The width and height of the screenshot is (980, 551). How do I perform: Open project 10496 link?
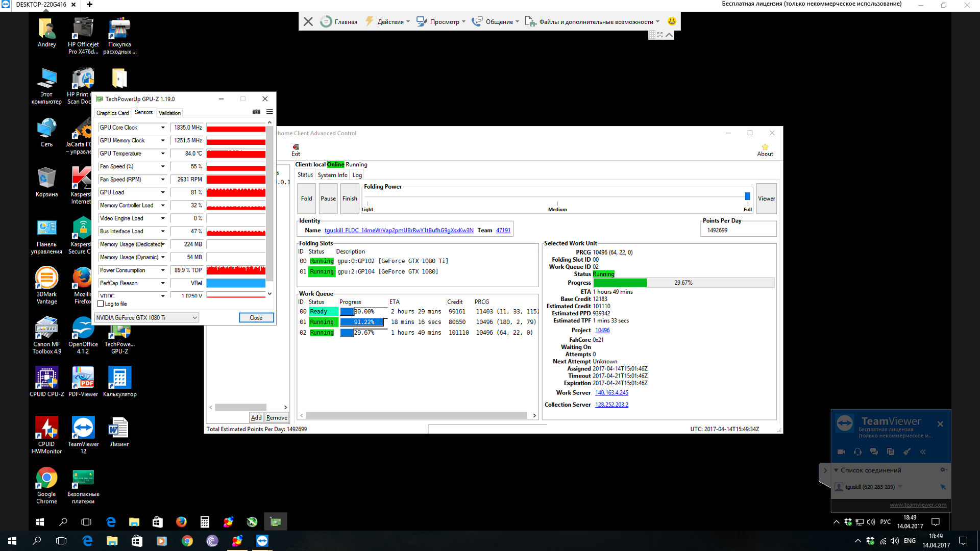(x=602, y=331)
